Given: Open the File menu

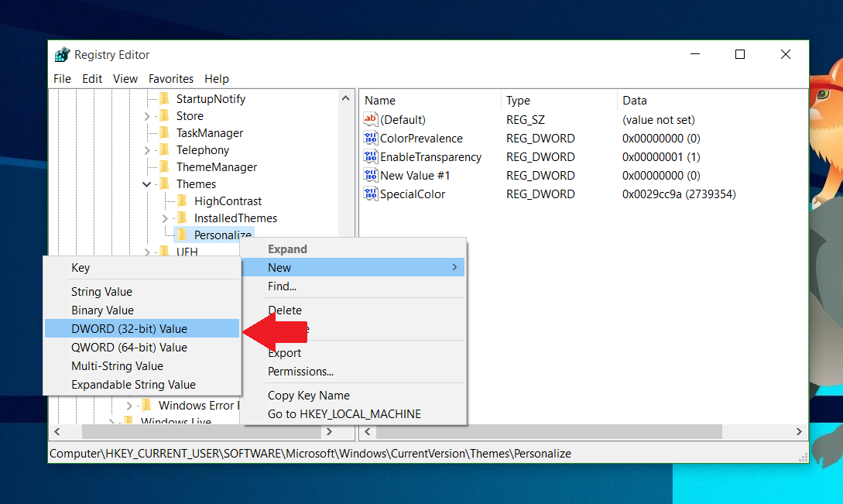Looking at the screenshot, I should point(63,78).
